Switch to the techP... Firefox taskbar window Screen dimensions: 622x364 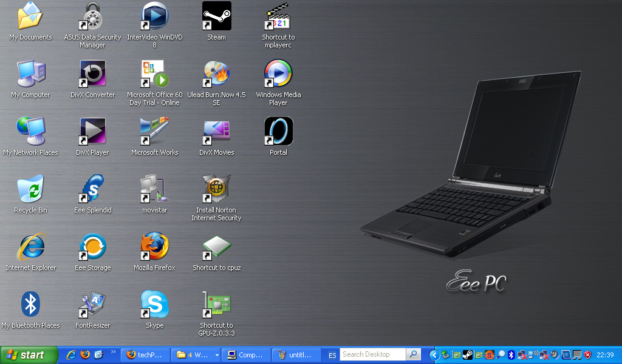pyautogui.click(x=145, y=355)
